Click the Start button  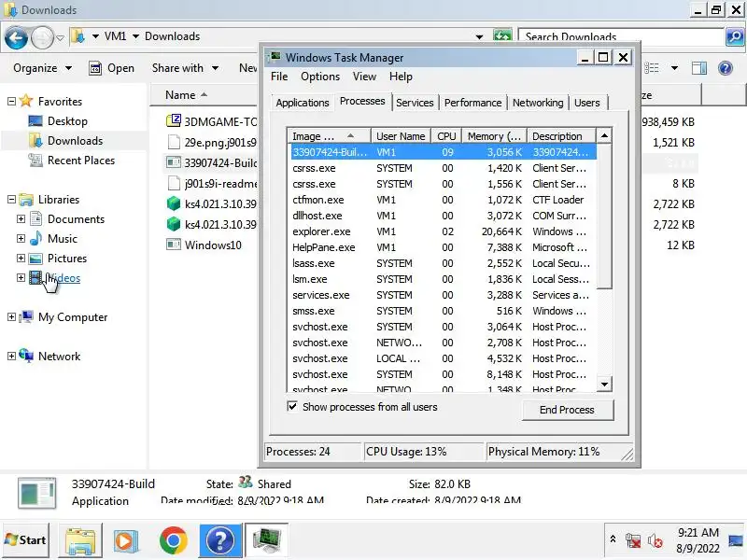tap(25, 540)
